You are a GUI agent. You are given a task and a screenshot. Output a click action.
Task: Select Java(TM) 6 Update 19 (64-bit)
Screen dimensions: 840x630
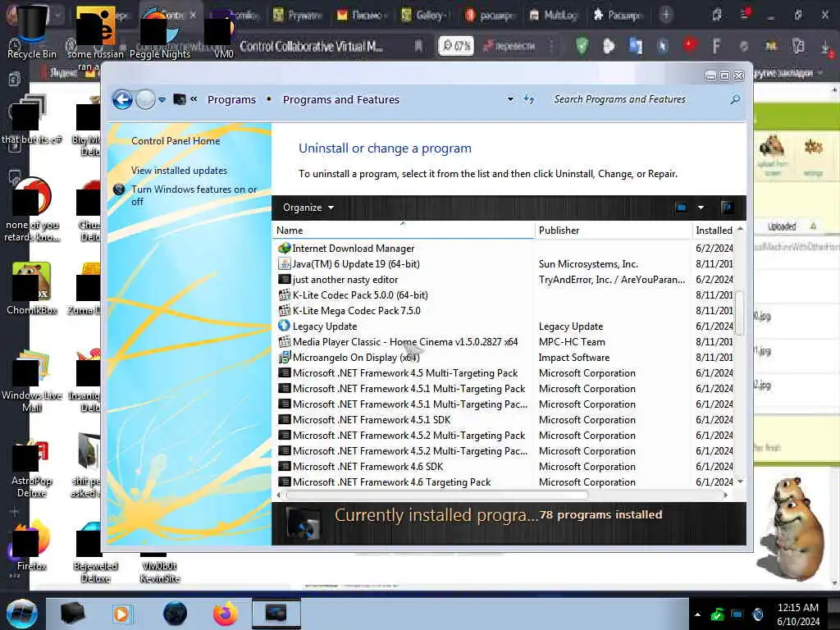356,264
